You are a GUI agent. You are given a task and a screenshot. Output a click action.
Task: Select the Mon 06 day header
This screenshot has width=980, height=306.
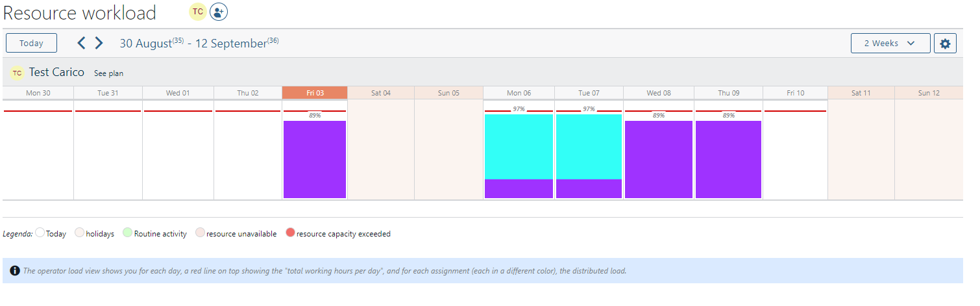[519, 93]
